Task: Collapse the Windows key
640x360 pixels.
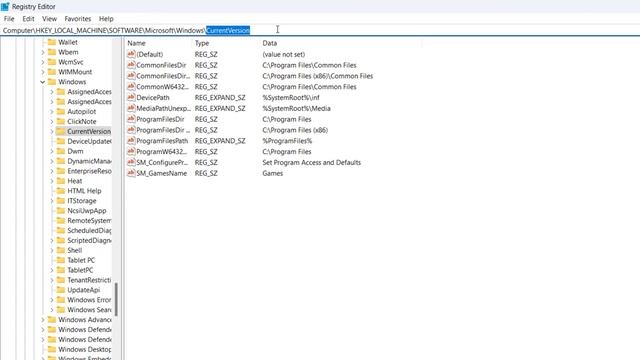Action: [x=43, y=82]
